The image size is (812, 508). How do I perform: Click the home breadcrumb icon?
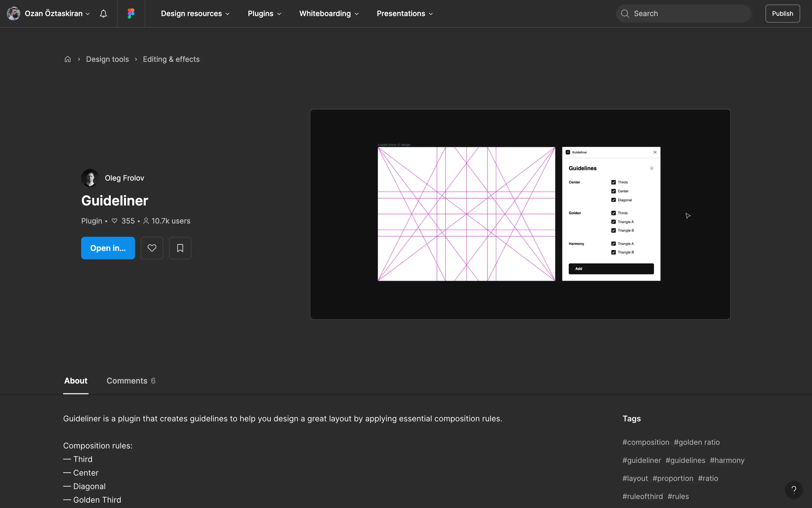tap(67, 59)
